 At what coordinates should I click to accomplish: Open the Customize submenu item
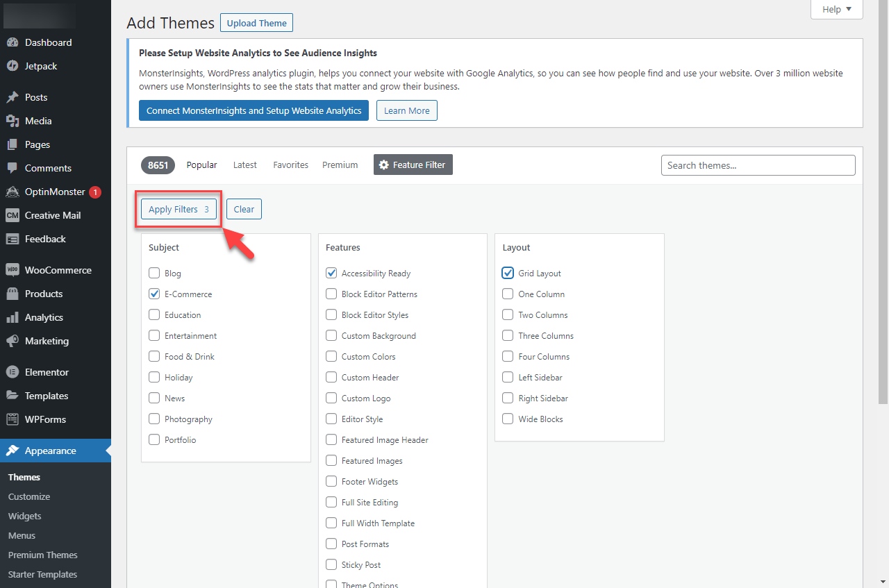[x=29, y=496]
